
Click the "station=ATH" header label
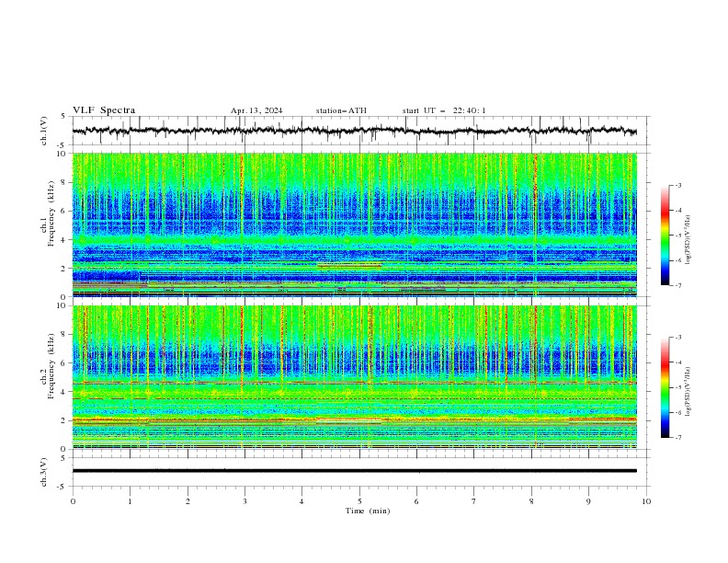pos(341,110)
